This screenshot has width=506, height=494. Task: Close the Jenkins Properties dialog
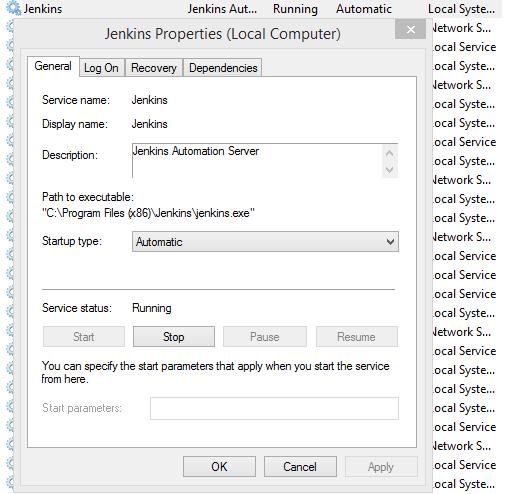411,30
